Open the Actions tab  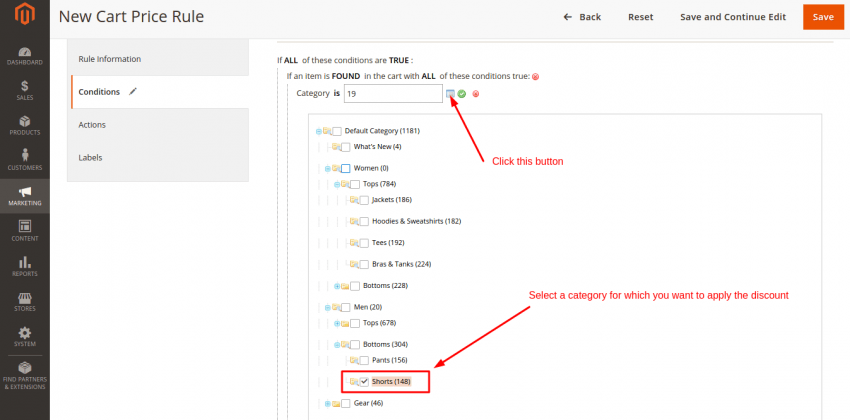158,125
